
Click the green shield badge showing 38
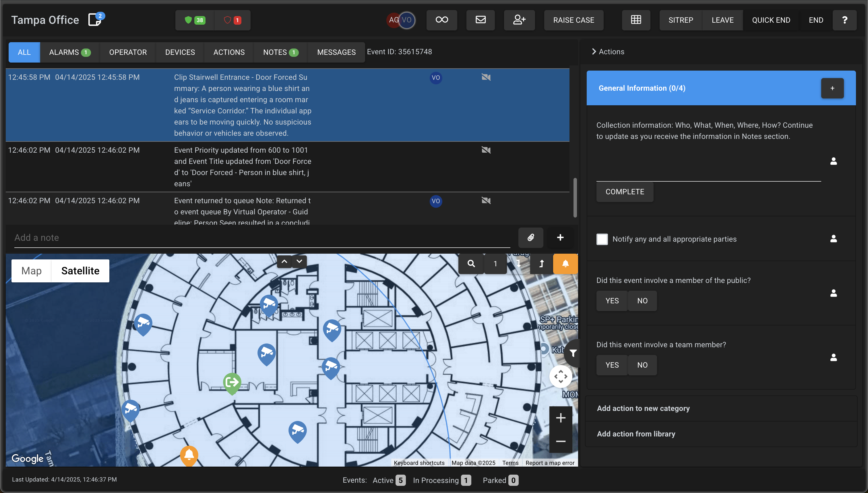point(195,20)
